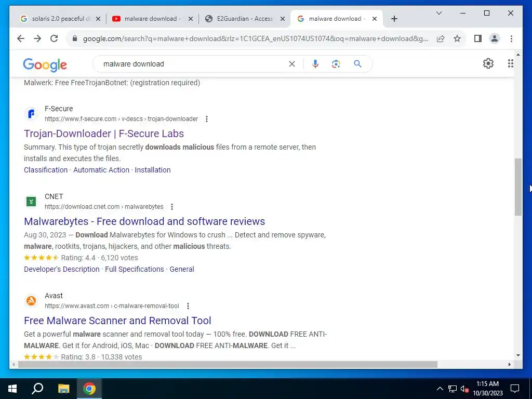Viewport: 532px width, 399px height.
Task: Bookmark this tab with the star
Action: pos(457,38)
